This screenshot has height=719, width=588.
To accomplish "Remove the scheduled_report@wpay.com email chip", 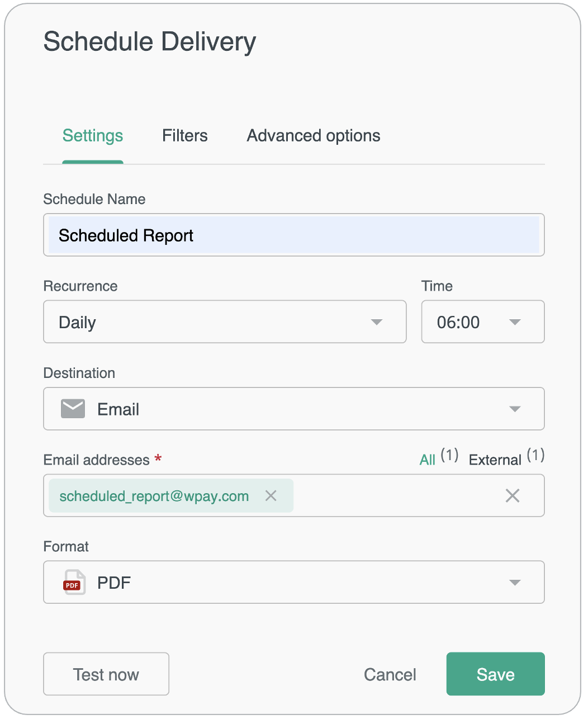I will pyautogui.click(x=271, y=495).
